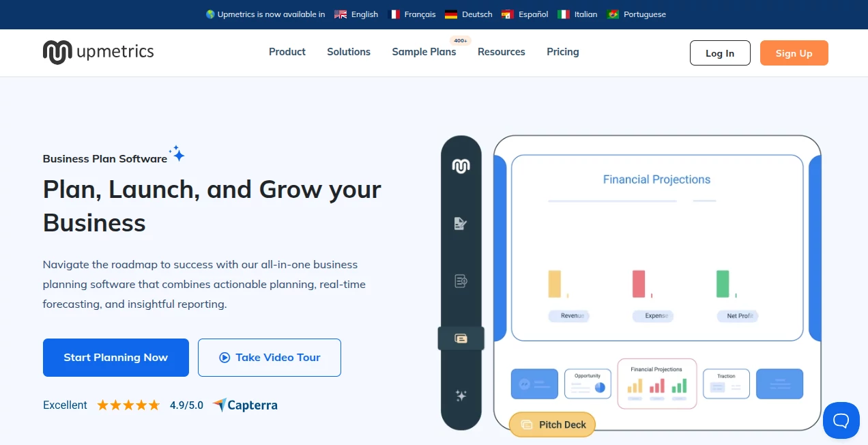Select the Financial Projections slide thumbnail
Viewport: 868px width, 445px height.
pos(656,383)
